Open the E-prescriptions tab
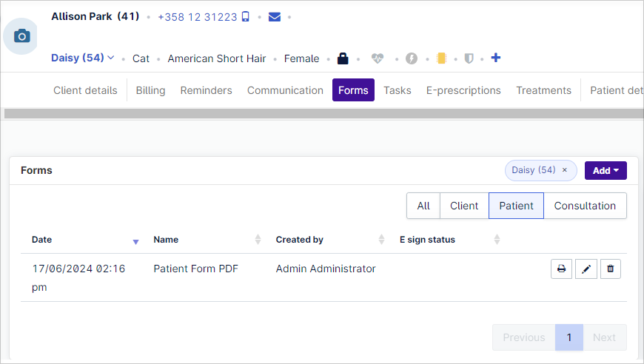This screenshot has height=364, width=644. 463,90
